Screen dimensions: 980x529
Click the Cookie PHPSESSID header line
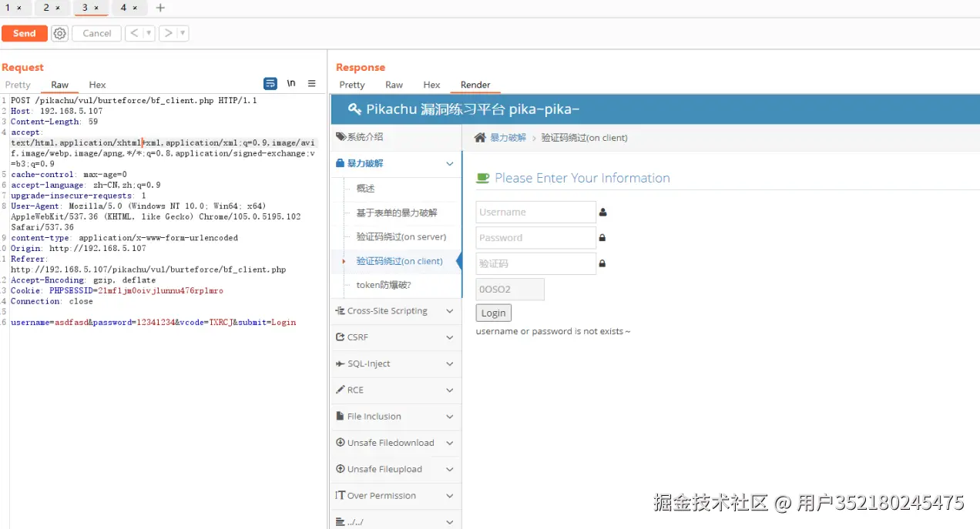117,291
